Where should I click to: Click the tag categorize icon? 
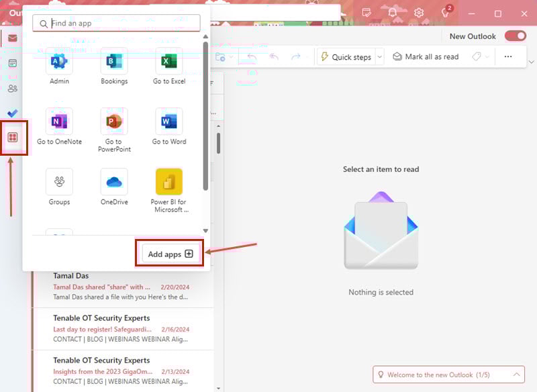(477, 57)
